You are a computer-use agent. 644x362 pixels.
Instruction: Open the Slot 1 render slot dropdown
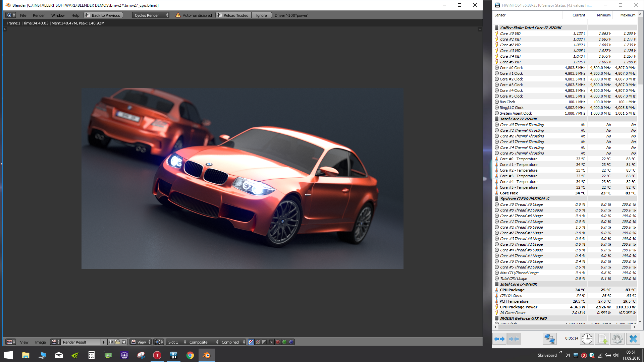click(x=176, y=342)
